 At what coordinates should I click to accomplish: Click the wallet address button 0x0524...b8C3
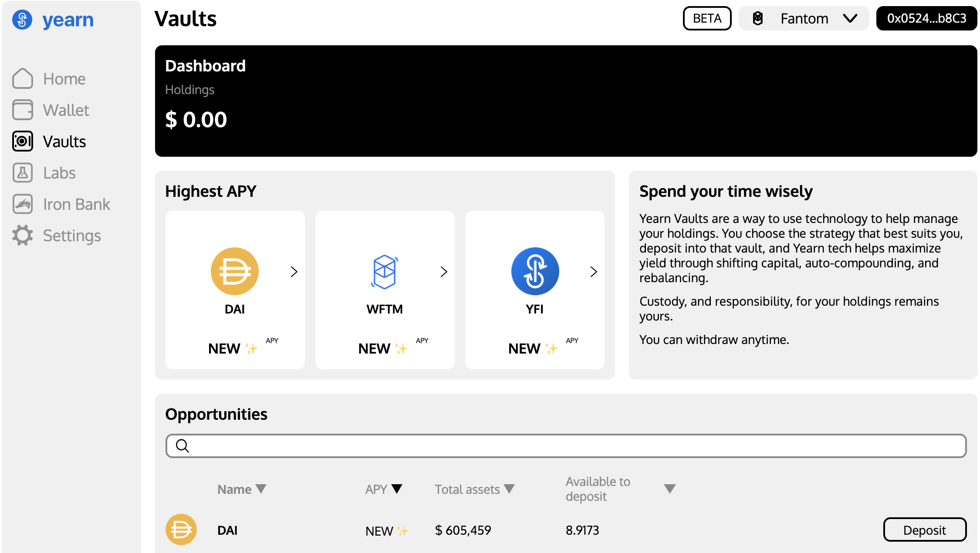(926, 18)
